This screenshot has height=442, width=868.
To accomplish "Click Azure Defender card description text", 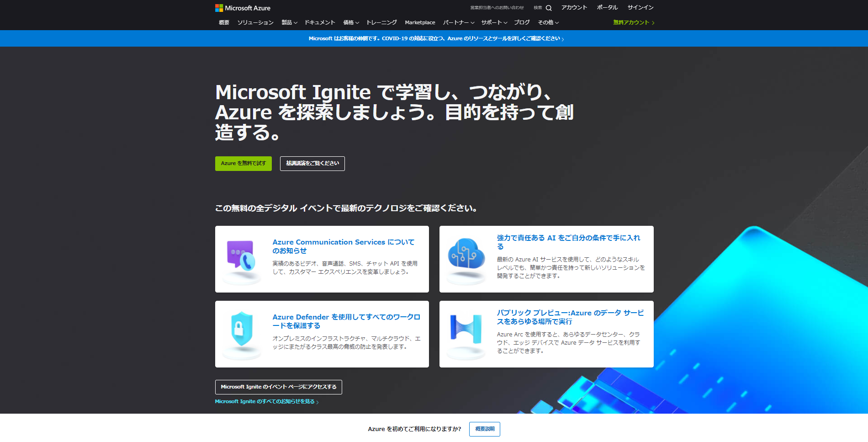I will pos(346,343).
